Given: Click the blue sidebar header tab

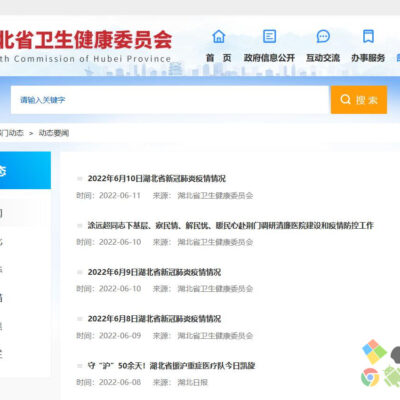Looking at the screenshot, I should (25, 170).
